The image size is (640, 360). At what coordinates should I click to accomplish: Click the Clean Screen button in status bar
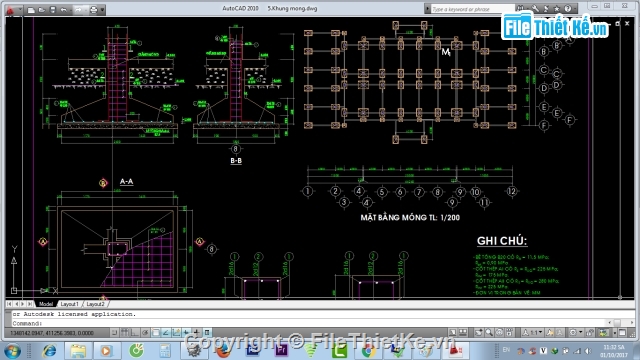tap(622, 332)
